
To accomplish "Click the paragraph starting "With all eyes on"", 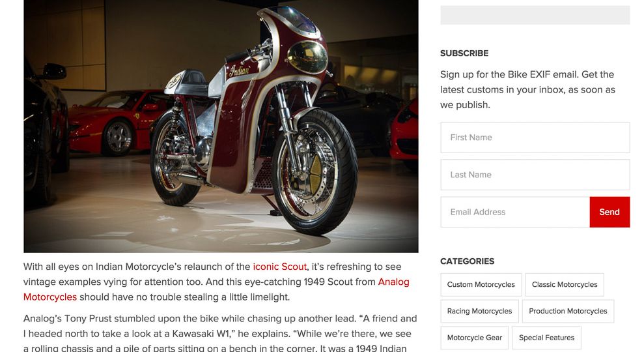I will coord(216,282).
